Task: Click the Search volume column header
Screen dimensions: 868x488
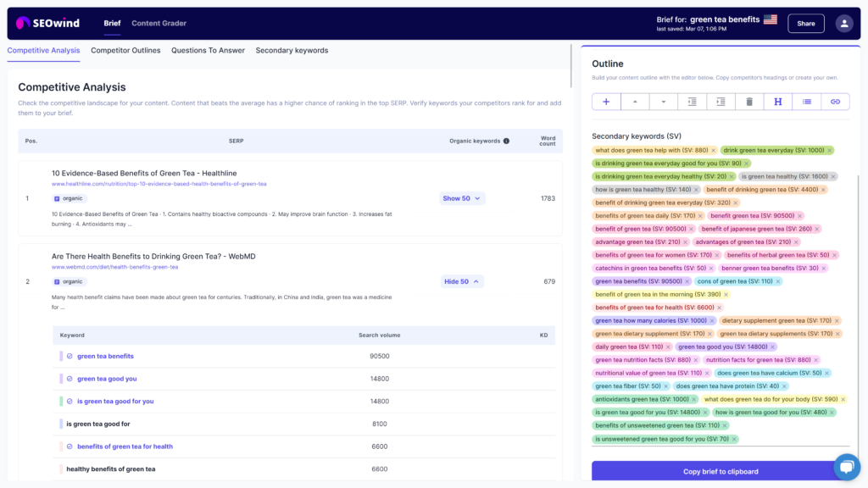Action: coord(379,335)
